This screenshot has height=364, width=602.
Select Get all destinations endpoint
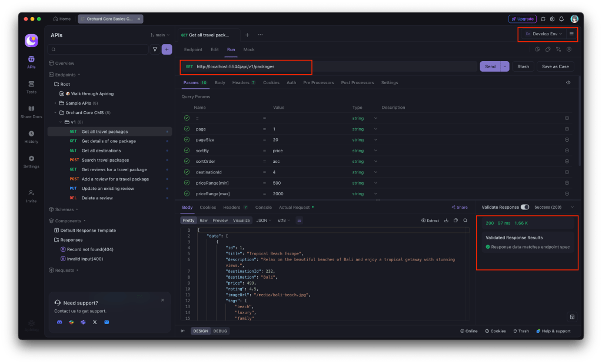[101, 151]
